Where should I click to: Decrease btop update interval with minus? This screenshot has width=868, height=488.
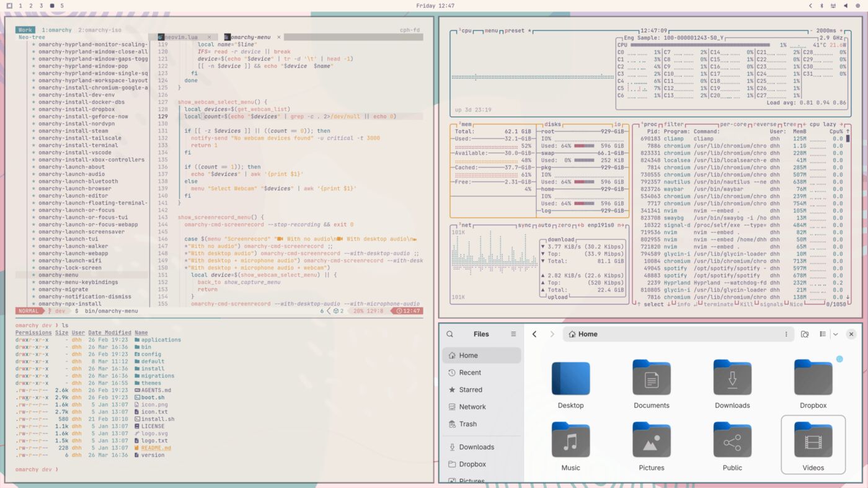810,30
